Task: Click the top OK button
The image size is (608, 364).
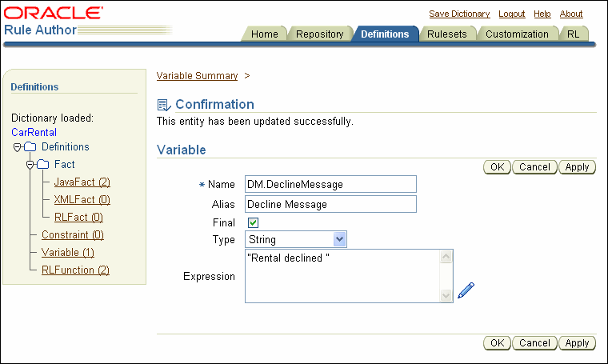Action: (497, 167)
